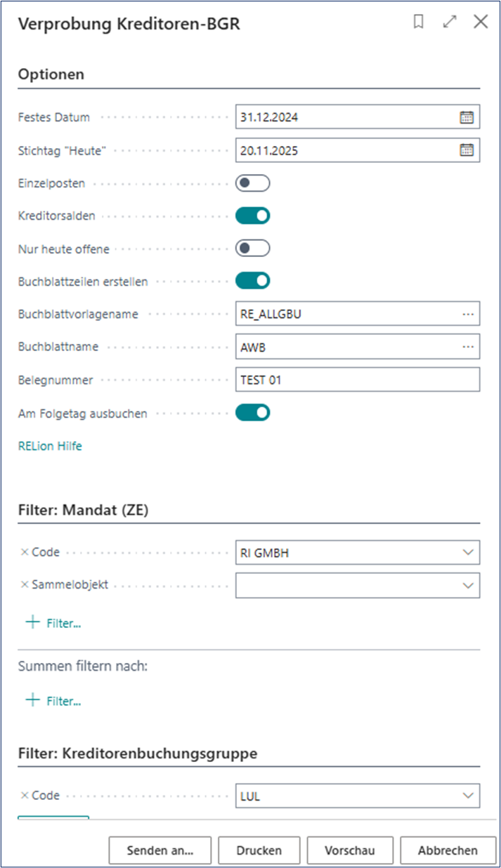Open lookup ellipsis for Buchblattvorlagename

[x=468, y=314]
